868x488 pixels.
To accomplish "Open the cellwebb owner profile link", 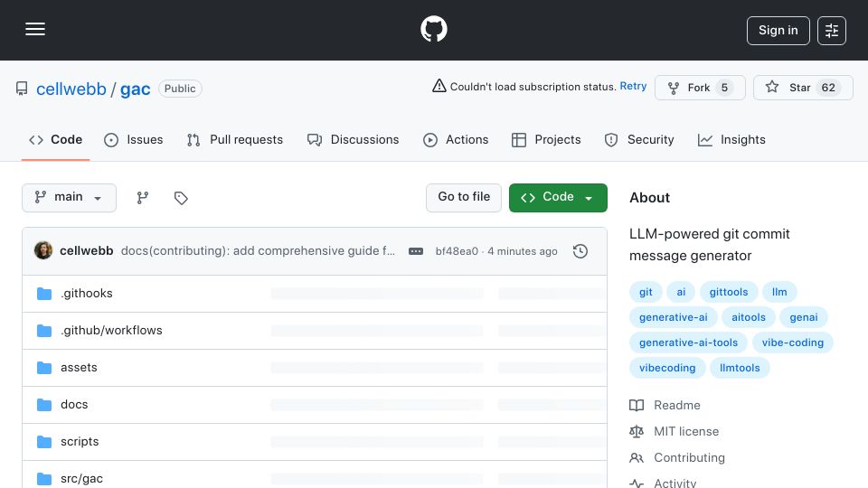I will click(x=71, y=89).
